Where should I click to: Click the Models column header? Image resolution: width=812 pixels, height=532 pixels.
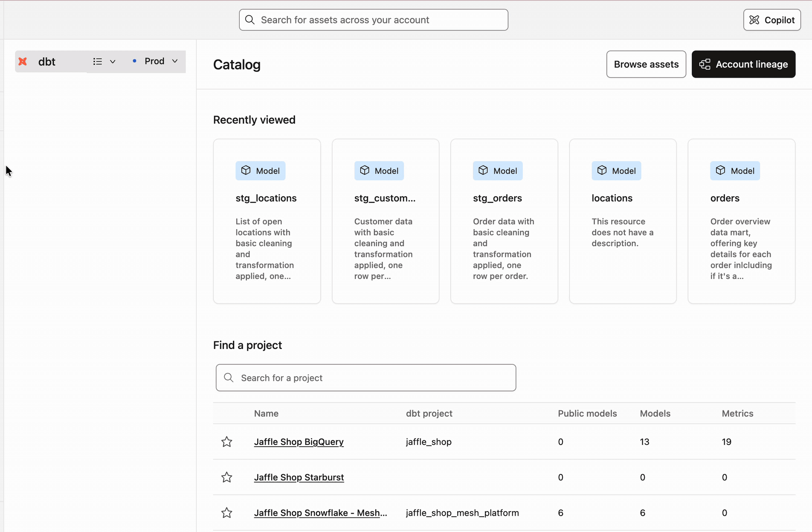click(x=655, y=413)
